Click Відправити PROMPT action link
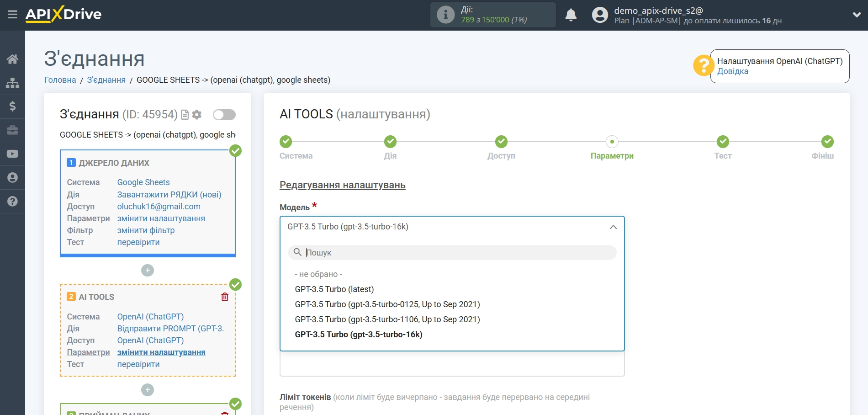This screenshot has width=868, height=415. click(x=170, y=329)
